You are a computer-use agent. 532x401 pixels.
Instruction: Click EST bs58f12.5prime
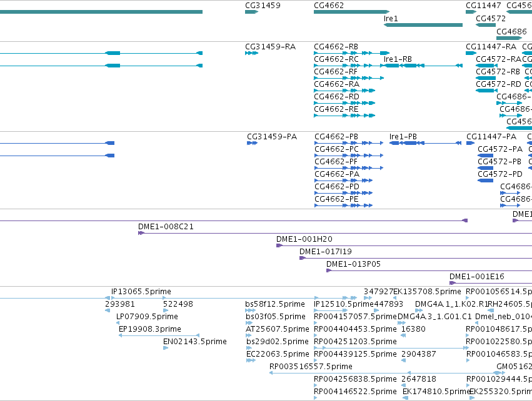tap(275, 304)
